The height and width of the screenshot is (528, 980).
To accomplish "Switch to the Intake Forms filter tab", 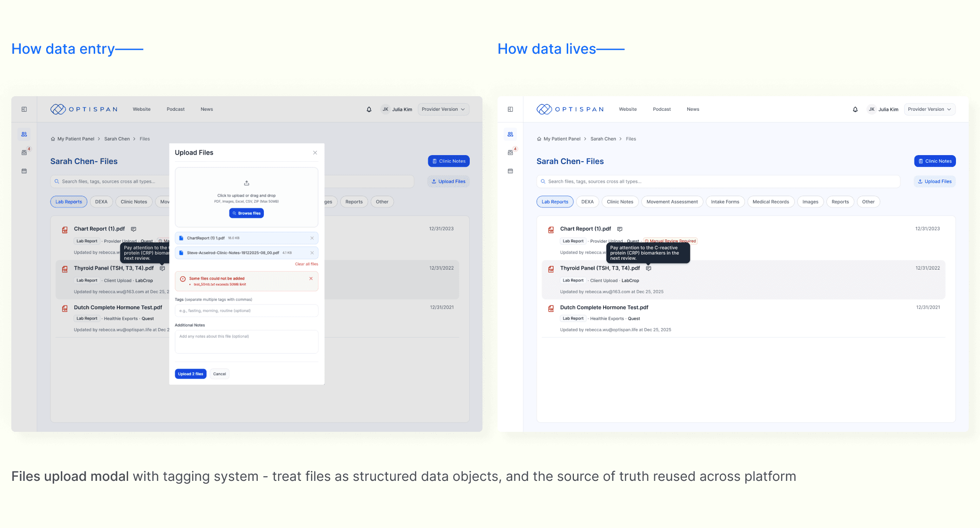I will point(725,202).
